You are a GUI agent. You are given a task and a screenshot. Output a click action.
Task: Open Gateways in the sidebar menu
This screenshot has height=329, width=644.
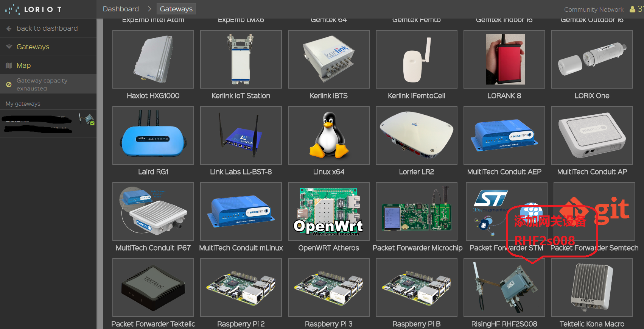click(48, 47)
